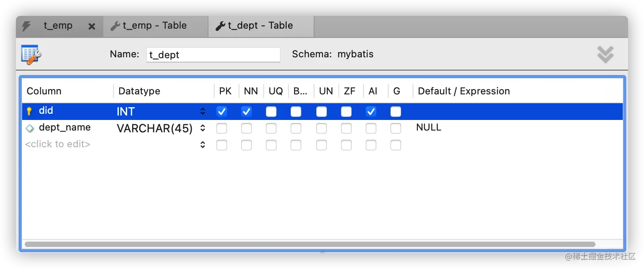Click the key icon of did column

pyautogui.click(x=30, y=112)
